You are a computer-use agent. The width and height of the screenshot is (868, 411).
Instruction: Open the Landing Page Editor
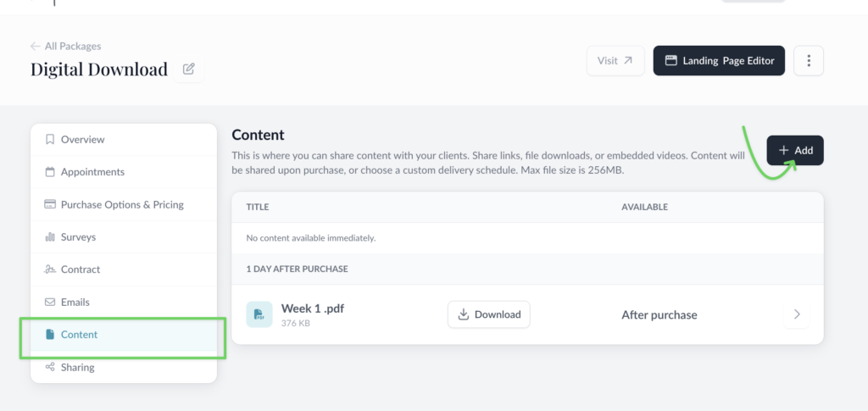[x=719, y=61]
